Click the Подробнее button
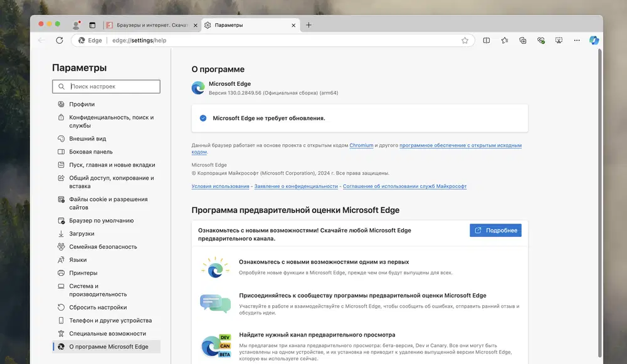 (x=495, y=231)
